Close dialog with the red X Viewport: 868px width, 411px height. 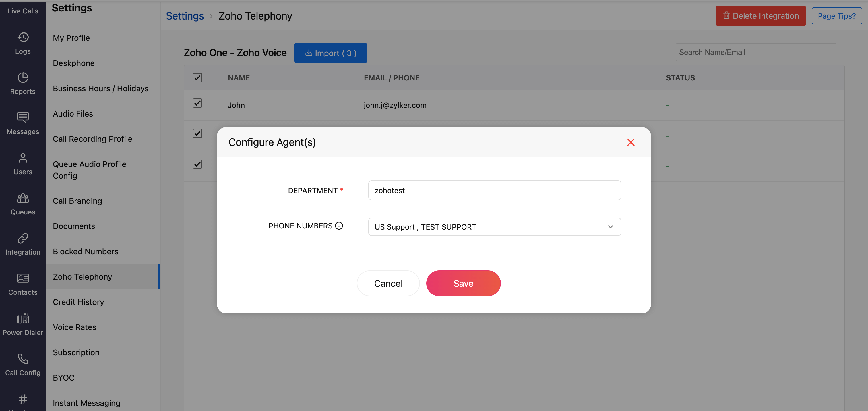click(x=630, y=142)
